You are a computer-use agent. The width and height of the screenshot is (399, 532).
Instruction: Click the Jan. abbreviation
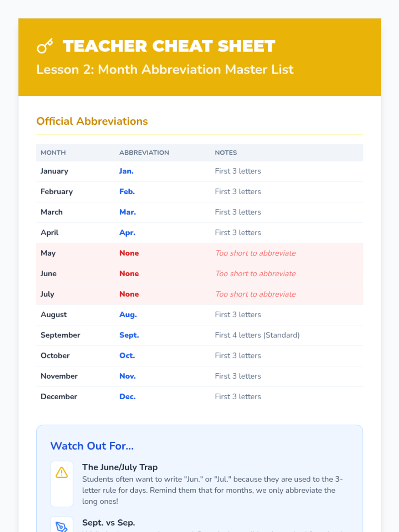[x=126, y=171]
